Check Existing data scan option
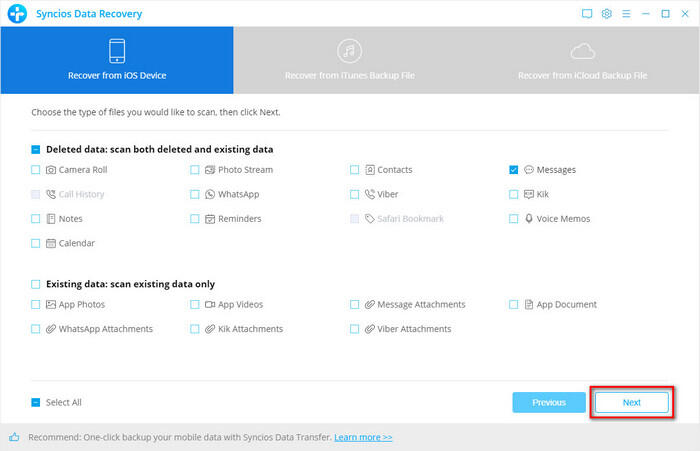Screen dimensions: 700x451 [x=36, y=284]
